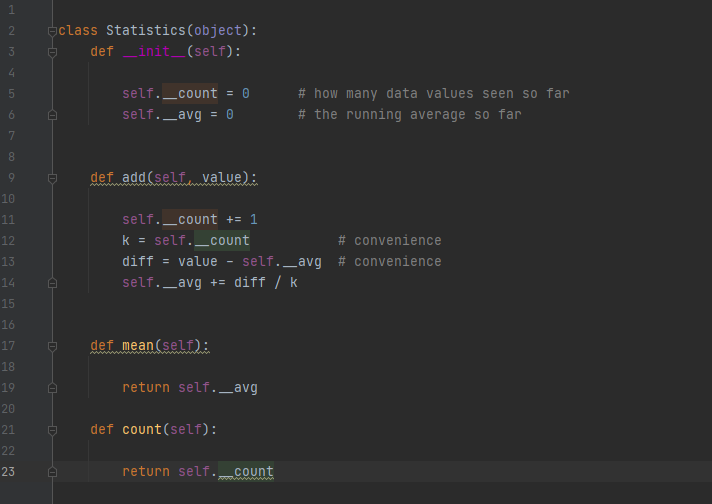The image size is (712, 504).
Task: Click line number 23 in the gutter
Action: pyautogui.click(x=8, y=472)
